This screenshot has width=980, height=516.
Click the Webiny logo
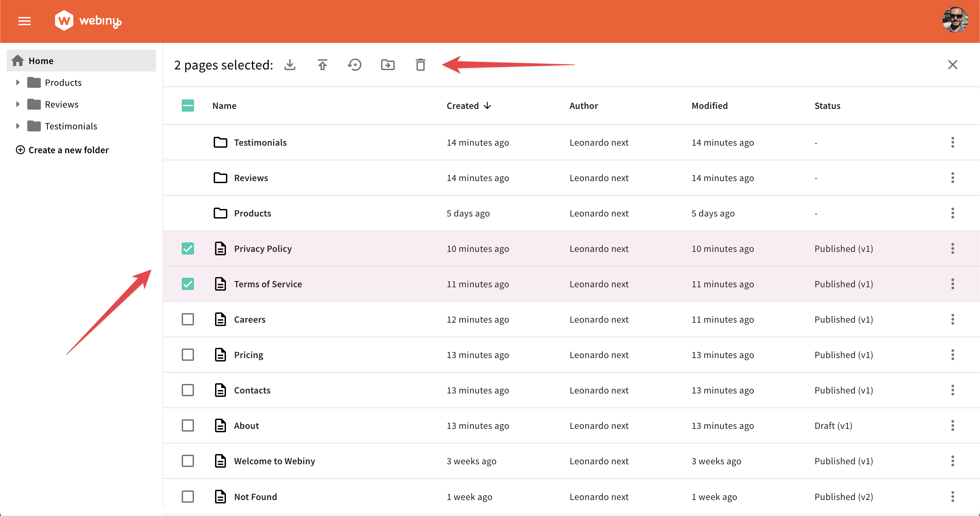tap(88, 20)
